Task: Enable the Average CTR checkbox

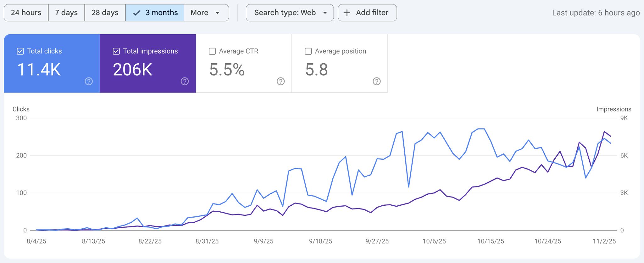Action: 212,51
